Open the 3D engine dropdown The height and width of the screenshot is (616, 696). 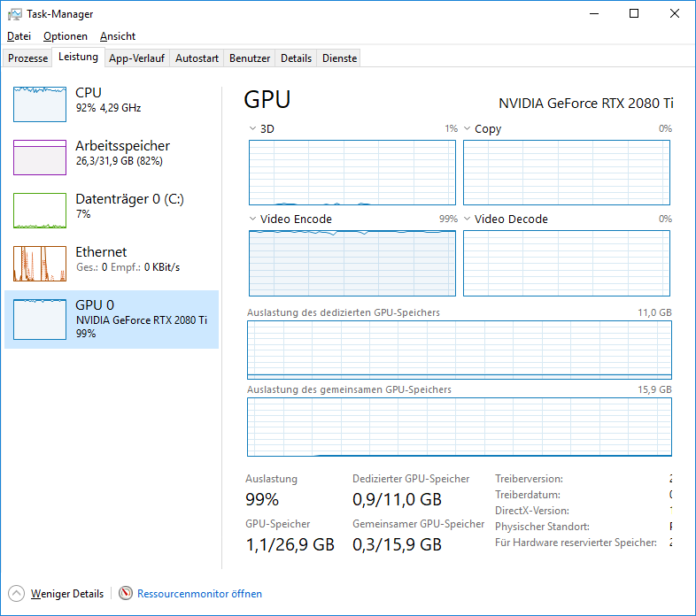(253, 129)
